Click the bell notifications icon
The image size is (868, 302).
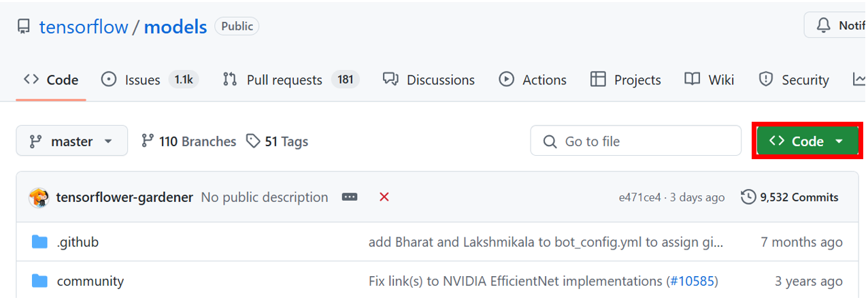(823, 25)
